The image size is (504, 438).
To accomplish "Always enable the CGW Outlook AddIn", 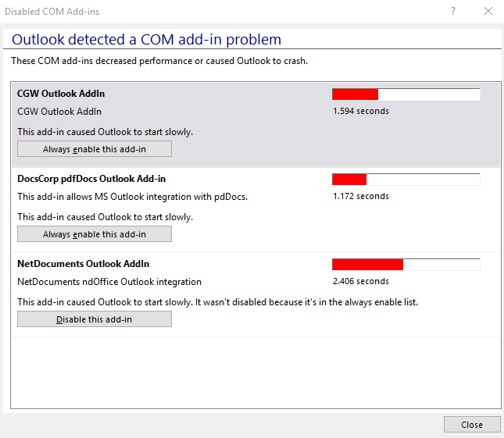I will coord(95,149).
